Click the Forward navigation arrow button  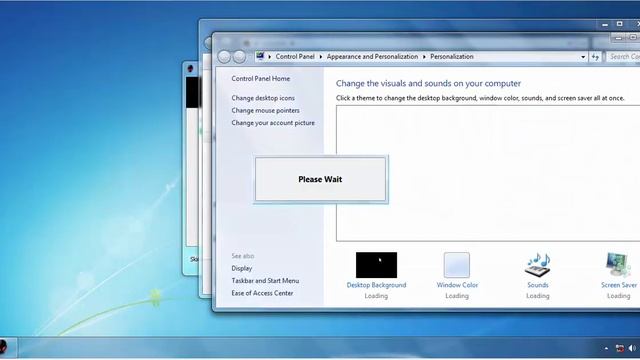[239, 57]
